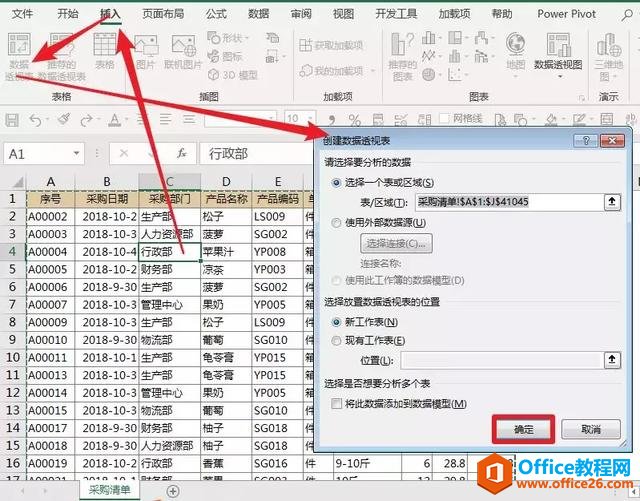This screenshot has width=640, height=501.
Task: Click Choose Connection (选择连接) button
Action: coord(396,244)
